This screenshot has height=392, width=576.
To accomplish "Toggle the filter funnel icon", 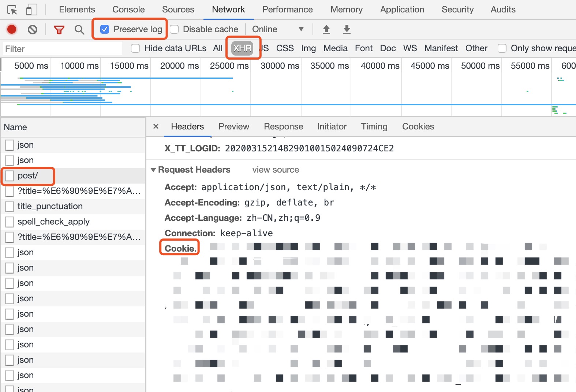I will pyautogui.click(x=59, y=29).
